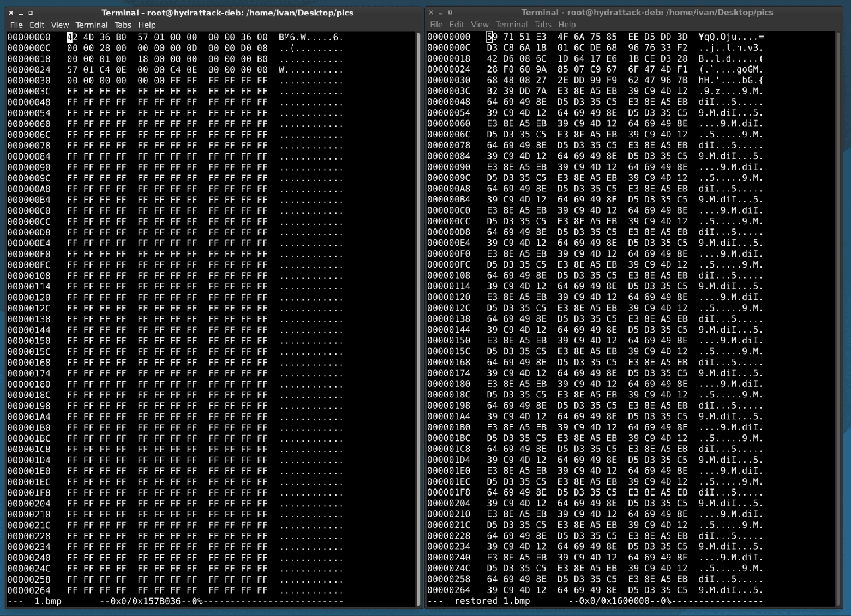Click the 1.bmp filename in status line

(48, 601)
